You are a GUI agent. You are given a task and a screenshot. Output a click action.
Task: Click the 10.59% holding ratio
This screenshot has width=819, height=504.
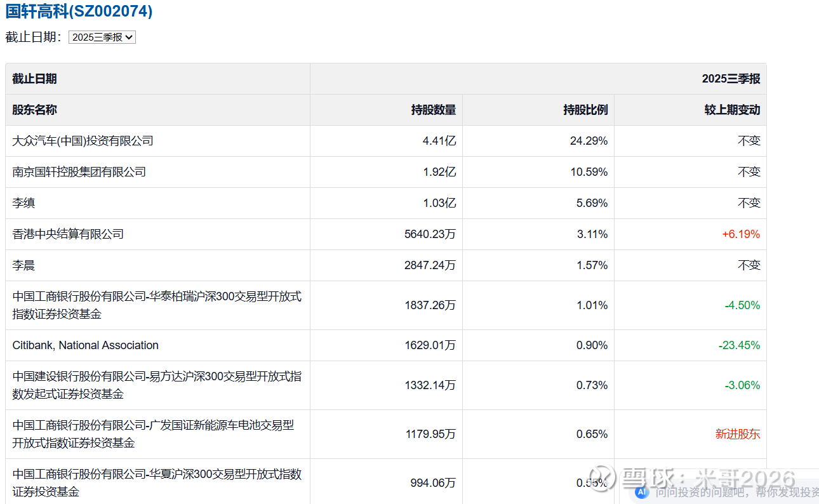click(589, 172)
